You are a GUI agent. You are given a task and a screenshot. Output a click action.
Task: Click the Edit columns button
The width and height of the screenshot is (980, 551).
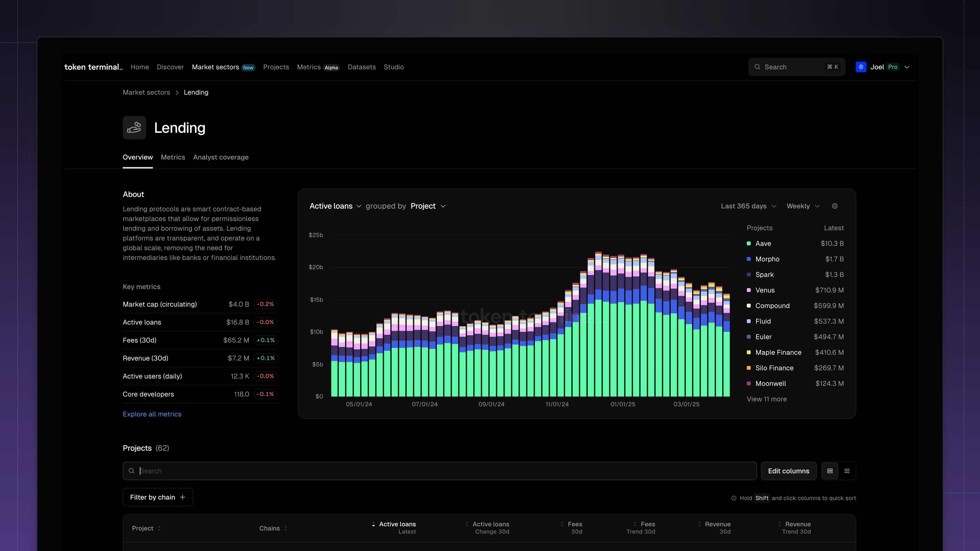pos(788,471)
